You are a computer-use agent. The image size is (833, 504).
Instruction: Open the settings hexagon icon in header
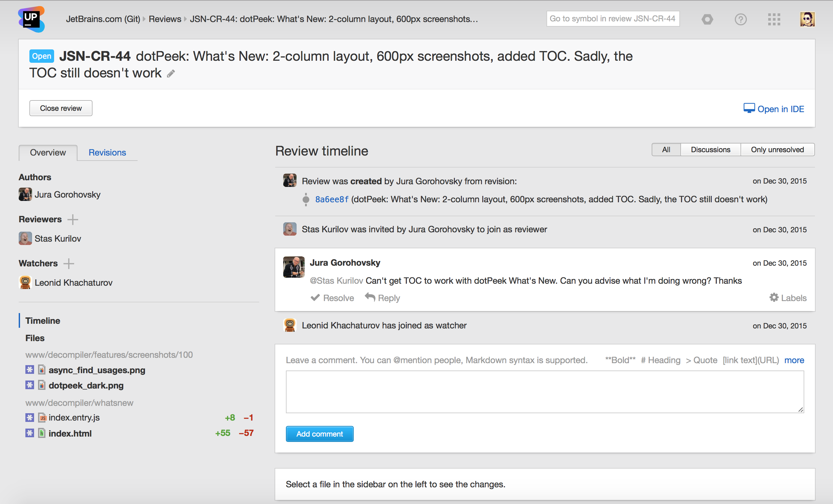[707, 19]
